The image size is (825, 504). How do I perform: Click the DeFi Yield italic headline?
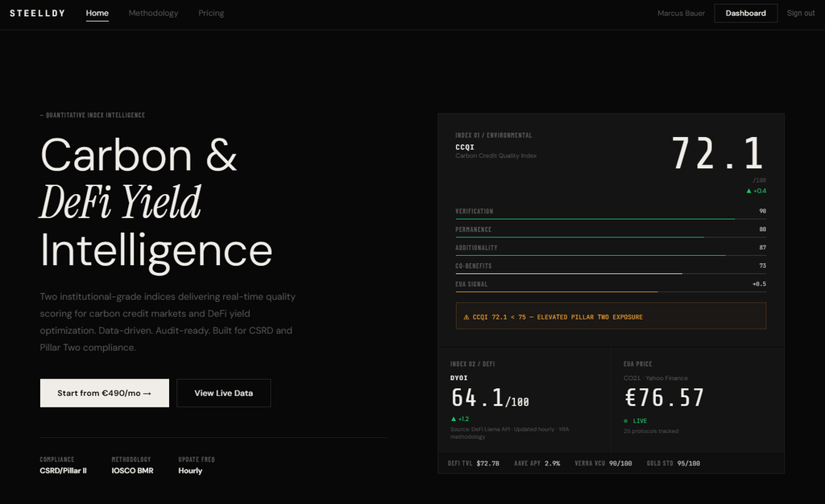coord(121,202)
